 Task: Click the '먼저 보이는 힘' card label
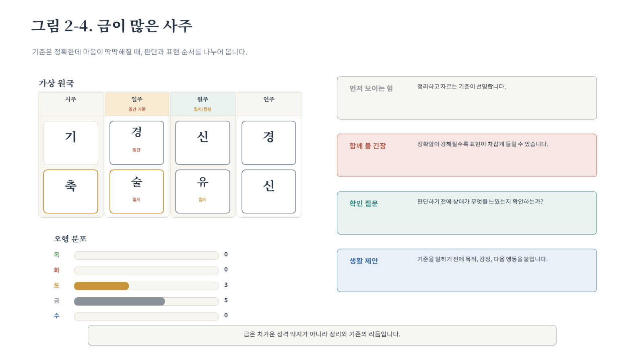[371, 88]
